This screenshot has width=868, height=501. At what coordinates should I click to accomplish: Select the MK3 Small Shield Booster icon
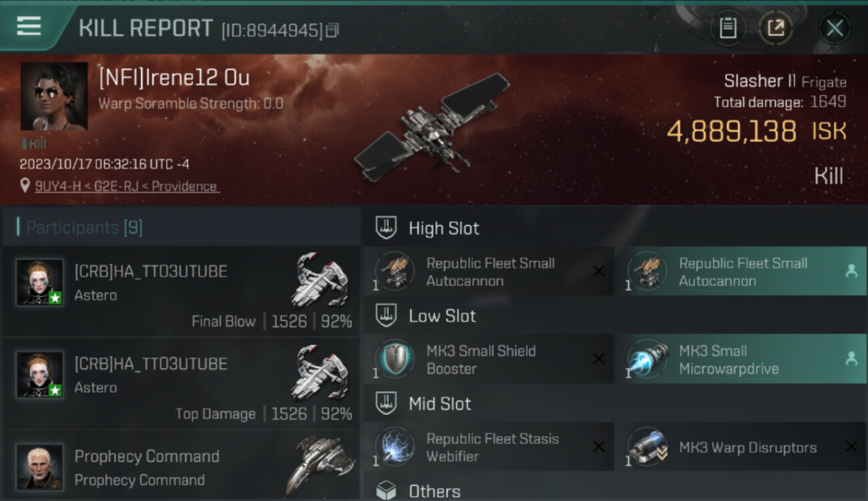394,359
